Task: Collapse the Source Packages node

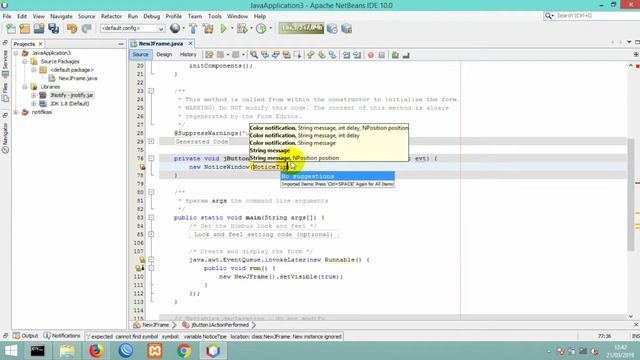Action: coord(25,62)
